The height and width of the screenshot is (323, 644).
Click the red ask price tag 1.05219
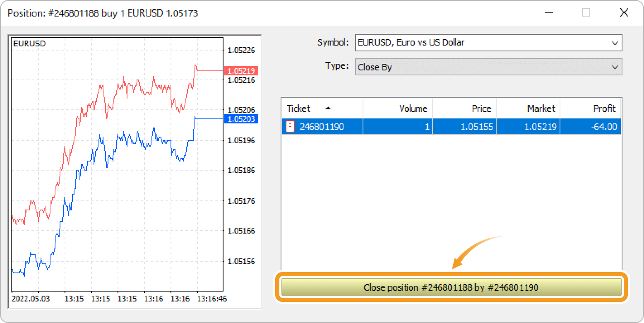coord(241,71)
